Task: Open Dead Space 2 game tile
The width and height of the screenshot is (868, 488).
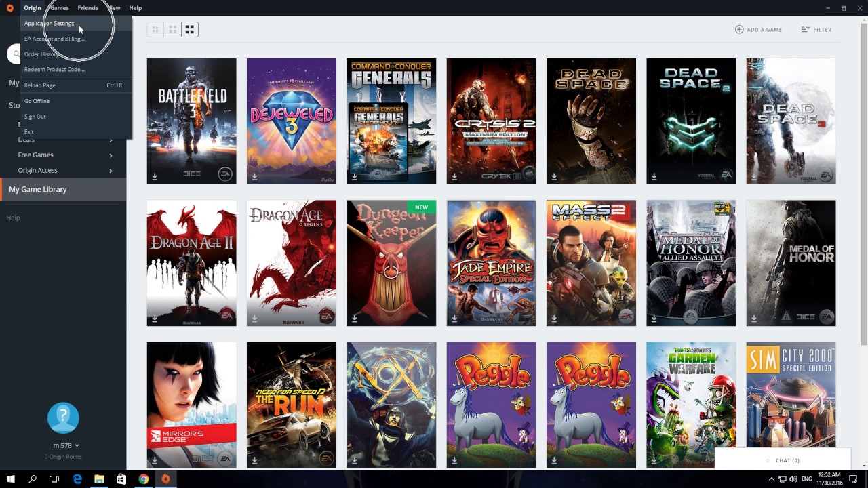Action: click(x=691, y=121)
